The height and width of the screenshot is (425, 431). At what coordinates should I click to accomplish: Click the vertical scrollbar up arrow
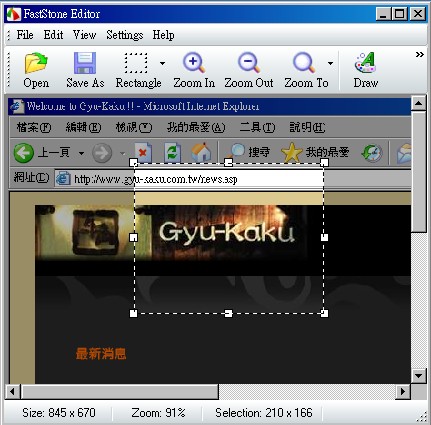(x=418, y=103)
